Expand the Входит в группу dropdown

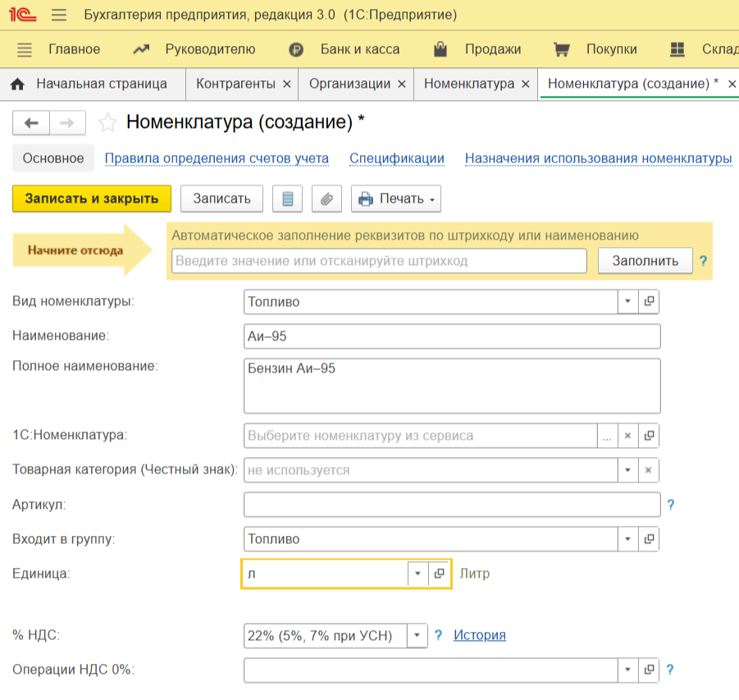pos(627,539)
